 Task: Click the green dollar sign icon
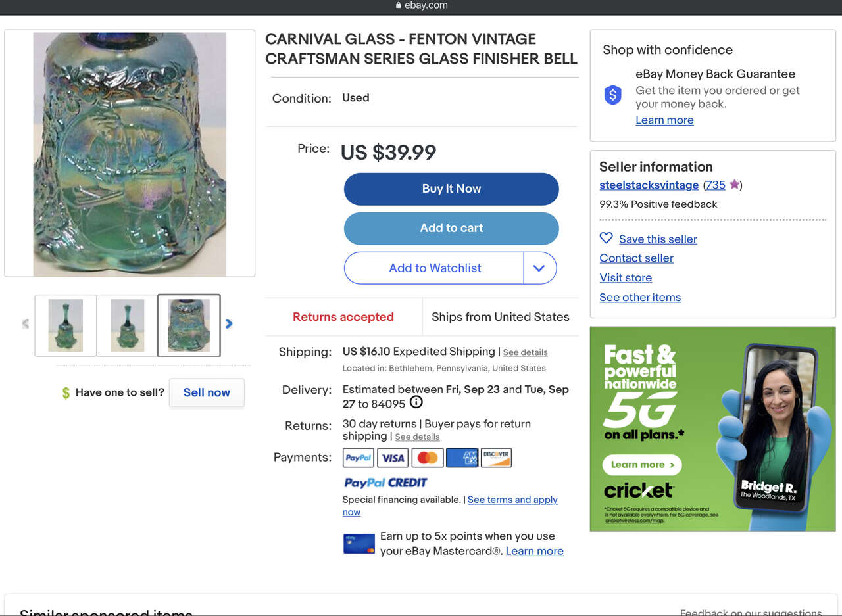(66, 392)
